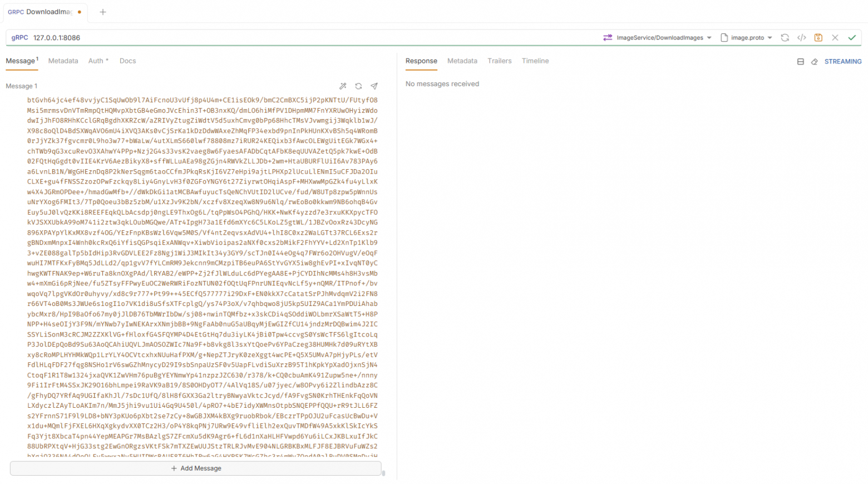Open client code view via the </> icon

pyautogui.click(x=801, y=37)
